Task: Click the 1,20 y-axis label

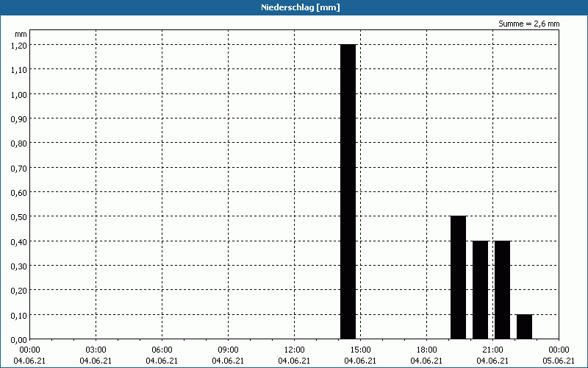Action: point(19,45)
